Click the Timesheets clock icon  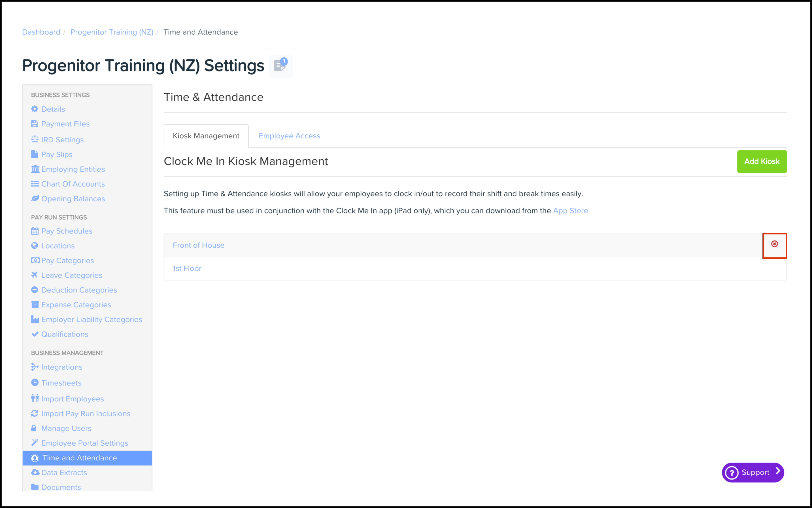coord(35,383)
